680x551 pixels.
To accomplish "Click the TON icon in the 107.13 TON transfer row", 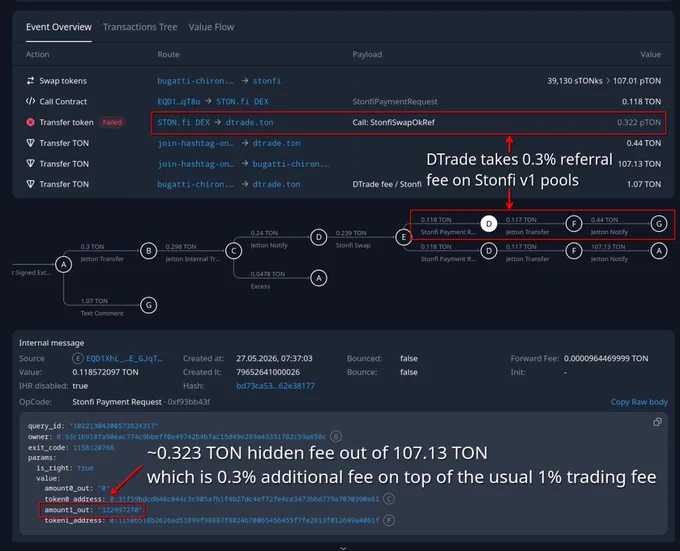I will point(30,163).
